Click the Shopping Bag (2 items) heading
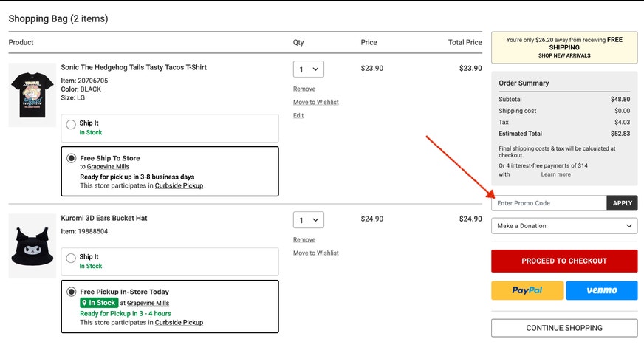Screen dimensions: 644x356 point(58,19)
